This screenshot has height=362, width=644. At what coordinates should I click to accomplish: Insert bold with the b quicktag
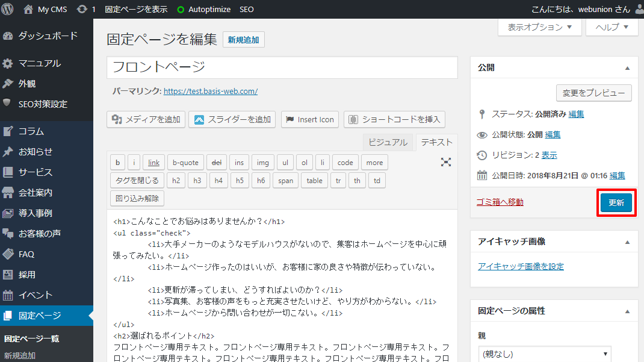tap(117, 162)
